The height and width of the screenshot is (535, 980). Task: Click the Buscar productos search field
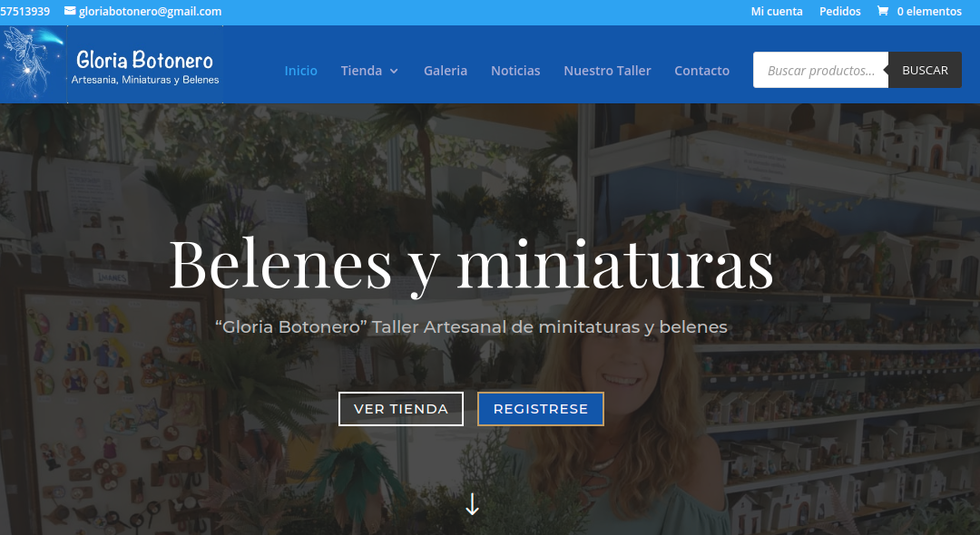pyautogui.click(x=820, y=70)
